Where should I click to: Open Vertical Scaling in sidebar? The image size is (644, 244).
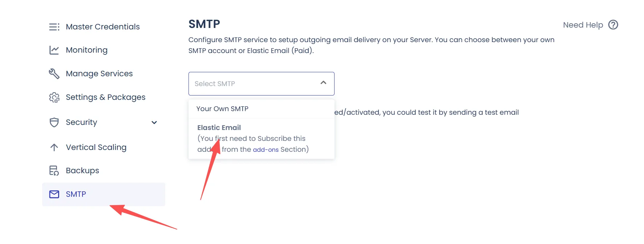(x=96, y=147)
